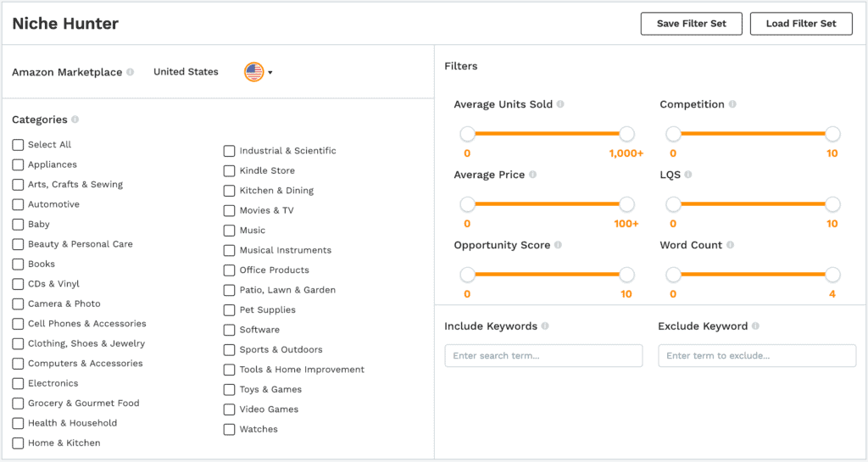The image size is (868, 462).
Task: Check the Automotive category
Action: 18,204
